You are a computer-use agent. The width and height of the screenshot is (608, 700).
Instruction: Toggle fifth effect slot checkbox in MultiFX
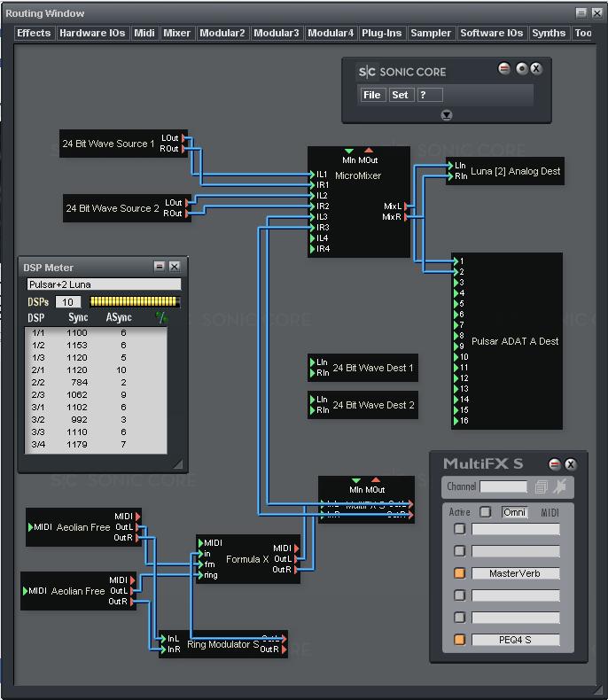point(459,618)
